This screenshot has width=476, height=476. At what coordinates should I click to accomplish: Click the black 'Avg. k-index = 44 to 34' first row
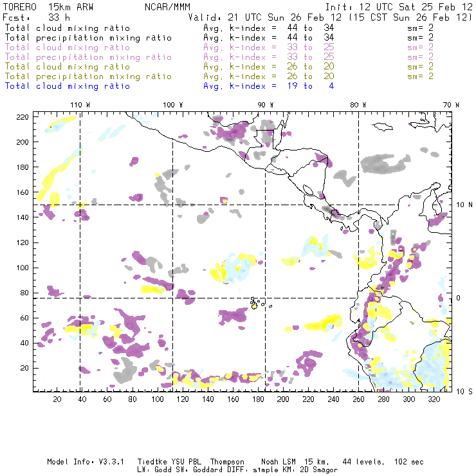point(269,28)
